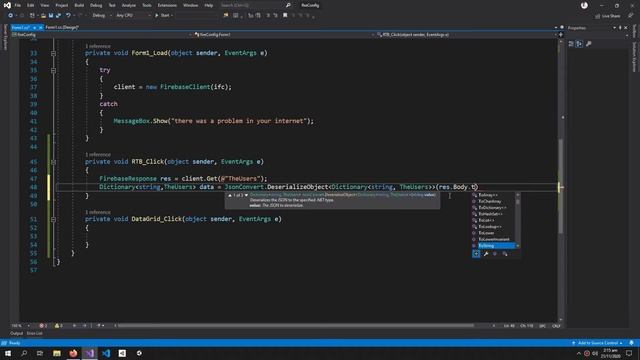Toggle IntelliSense properties wrench filter
The height and width of the screenshot is (360, 640).
tap(486, 254)
